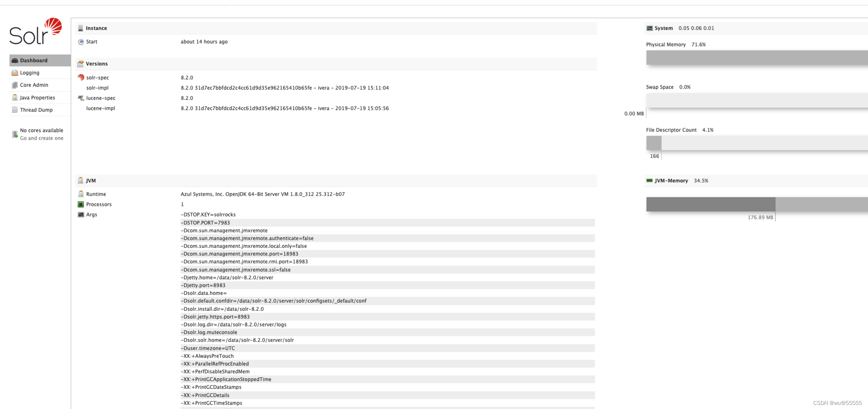
Task: Click the System monitor icon
Action: [x=649, y=28]
